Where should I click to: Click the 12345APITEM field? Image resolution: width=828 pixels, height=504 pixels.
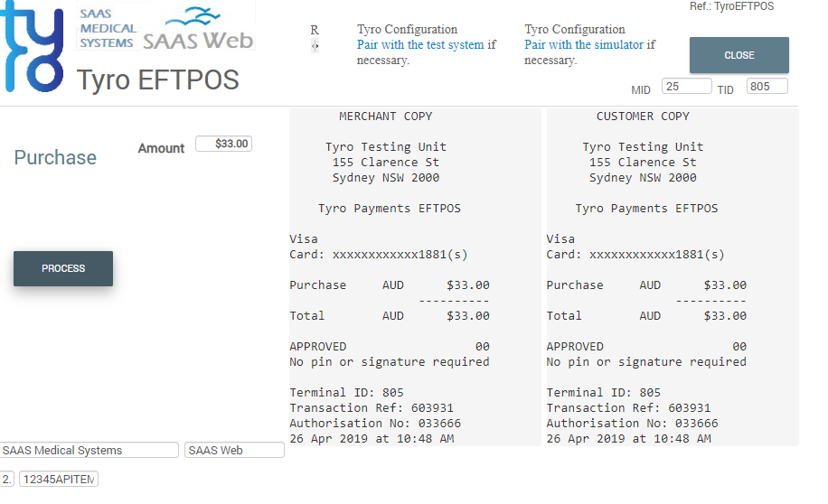[x=59, y=480]
